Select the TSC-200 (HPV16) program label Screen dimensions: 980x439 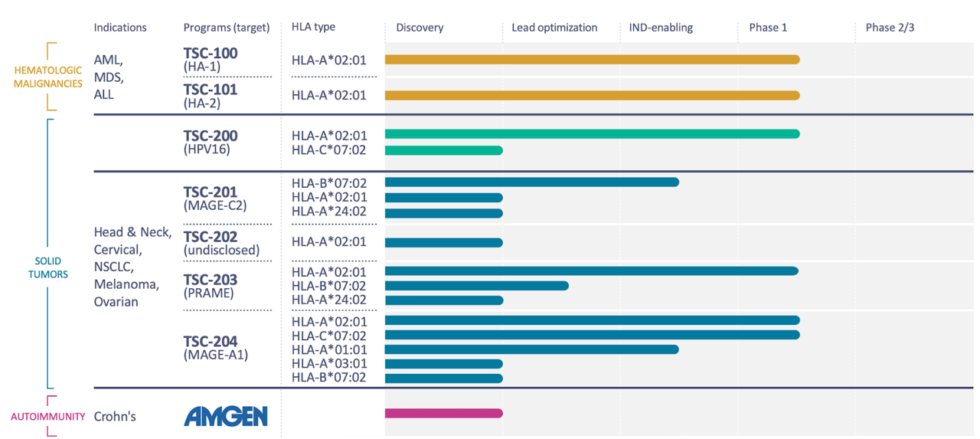(x=211, y=142)
